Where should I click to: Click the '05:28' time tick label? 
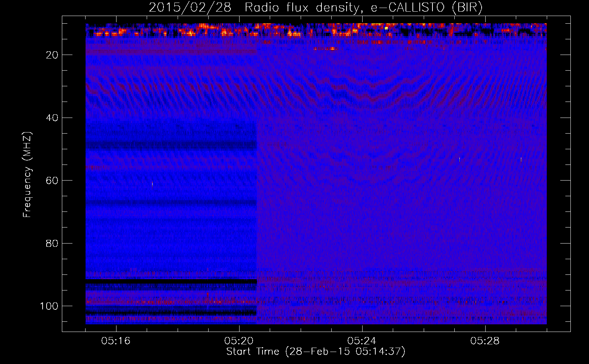tap(485, 341)
